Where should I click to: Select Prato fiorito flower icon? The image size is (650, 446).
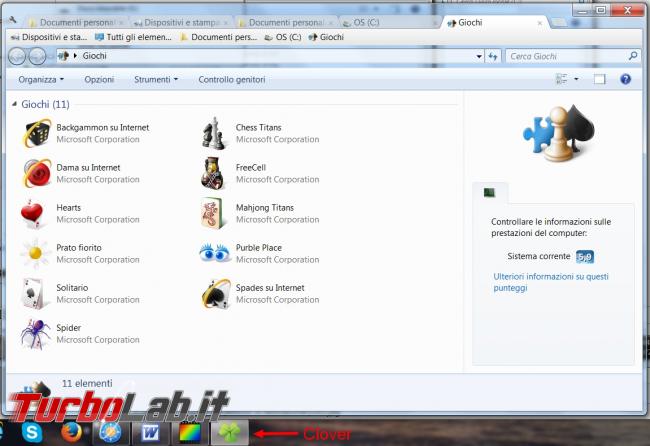pos(35,253)
